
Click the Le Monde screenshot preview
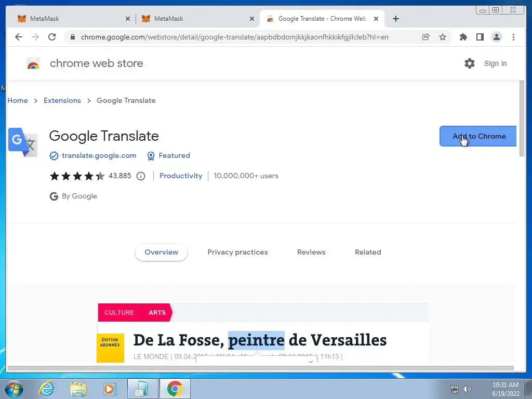[263, 333]
